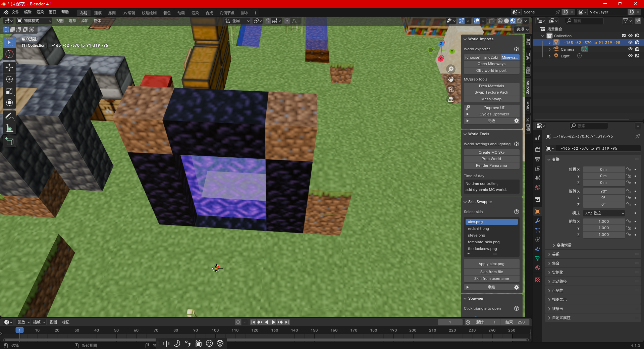
Task: Switch to the UV编辑 workspace tab
Action: pyautogui.click(x=128, y=13)
